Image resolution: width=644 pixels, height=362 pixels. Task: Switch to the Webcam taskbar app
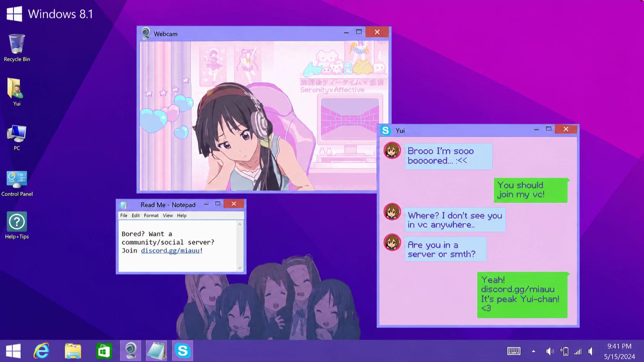pyautogui.click(x=131, y=351)
